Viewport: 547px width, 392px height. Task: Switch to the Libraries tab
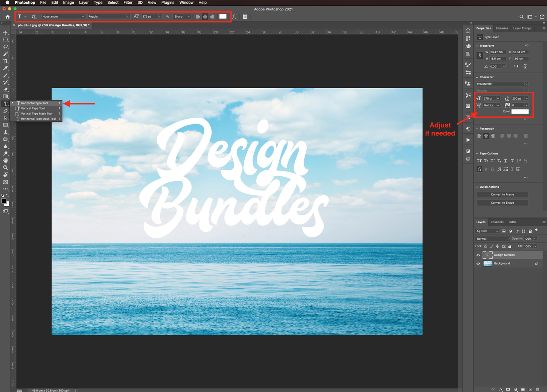point(502,28)
